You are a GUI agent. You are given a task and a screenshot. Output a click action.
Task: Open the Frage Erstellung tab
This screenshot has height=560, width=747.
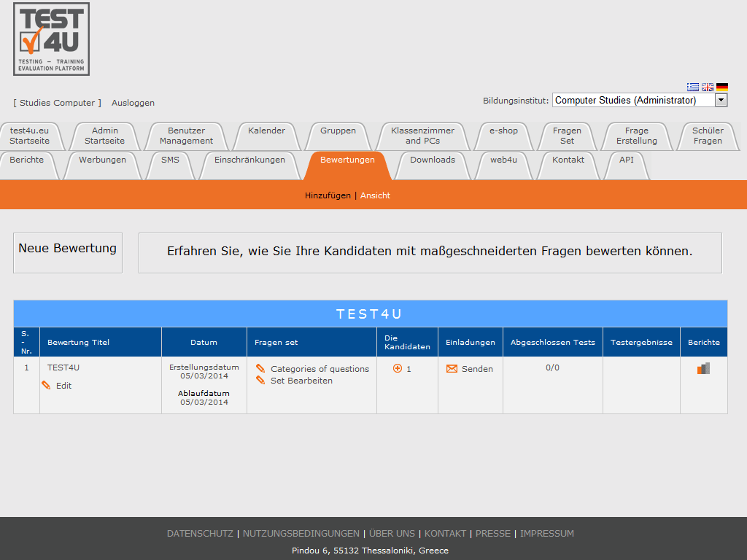click(x=636, y=136)
